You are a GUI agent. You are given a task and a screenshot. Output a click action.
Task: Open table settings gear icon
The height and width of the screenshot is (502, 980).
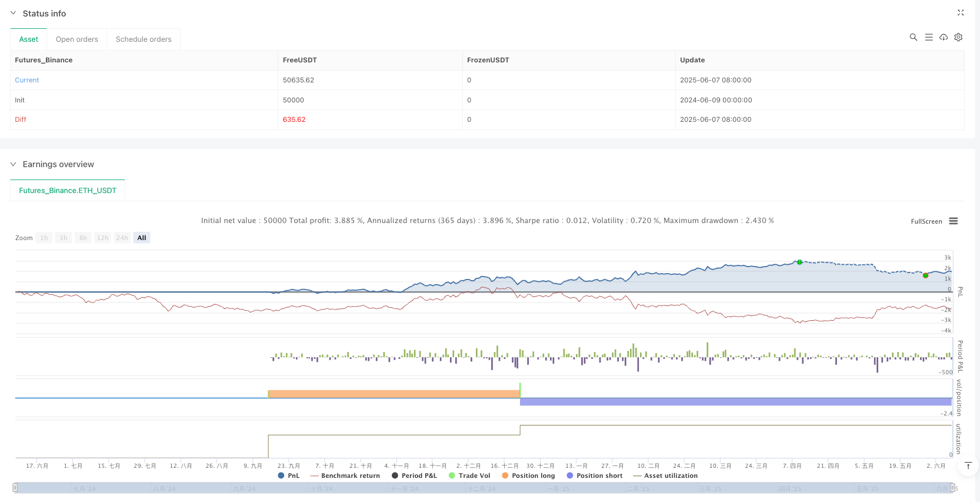click(958, 37)
